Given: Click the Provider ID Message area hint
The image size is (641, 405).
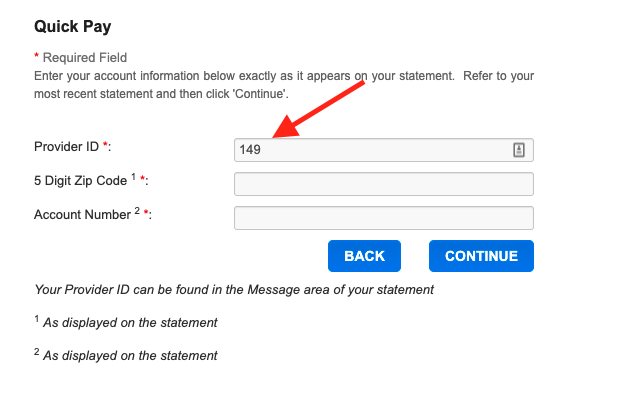Looking at the screenshot, I should tap(234, 290).
